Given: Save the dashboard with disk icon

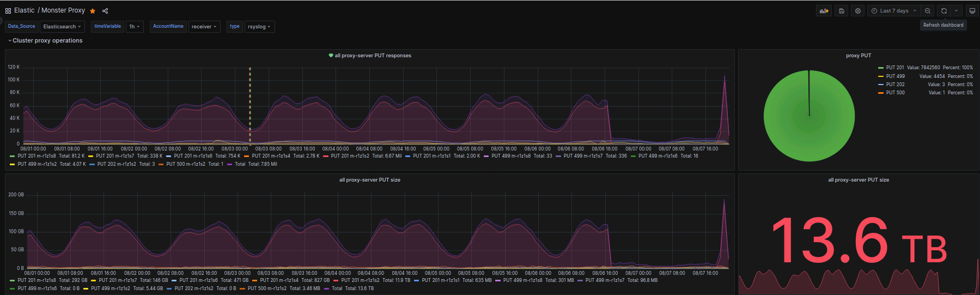Looking at the screenshot, I should pyautogui.click(x=842, y=11).
